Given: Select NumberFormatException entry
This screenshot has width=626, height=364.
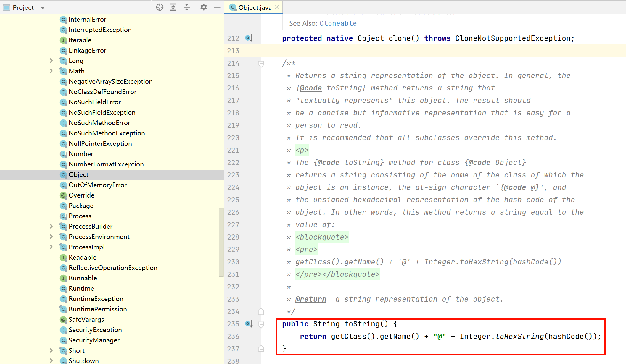Looking at the screenshot, I should (x=106, y=164).
